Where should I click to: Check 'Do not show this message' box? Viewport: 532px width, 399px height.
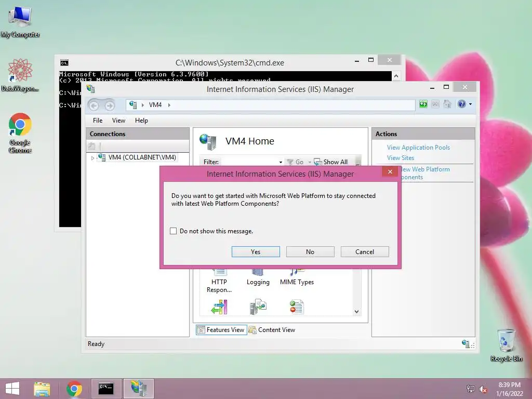click(173, 231)
